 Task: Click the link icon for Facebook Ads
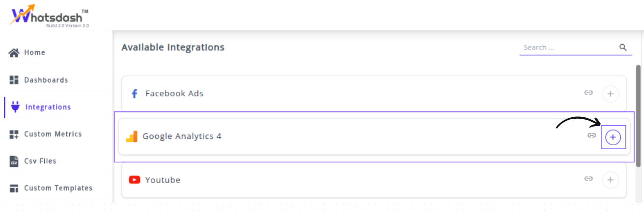tap(588, 93)
